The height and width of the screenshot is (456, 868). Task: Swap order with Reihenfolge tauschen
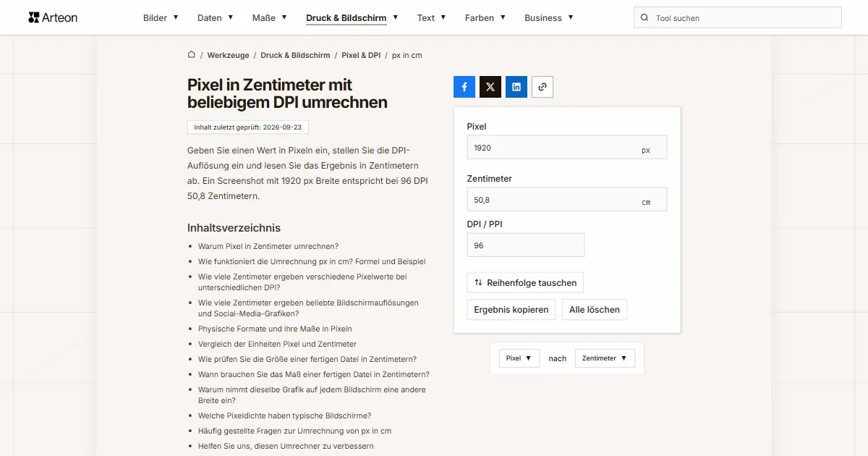pos(525,282)
